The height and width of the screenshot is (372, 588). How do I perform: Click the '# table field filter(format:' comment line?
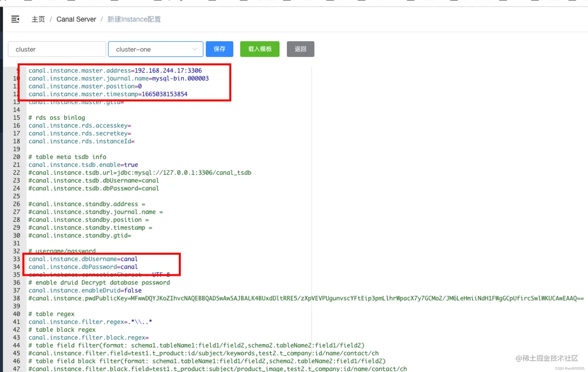click(196, 345)
